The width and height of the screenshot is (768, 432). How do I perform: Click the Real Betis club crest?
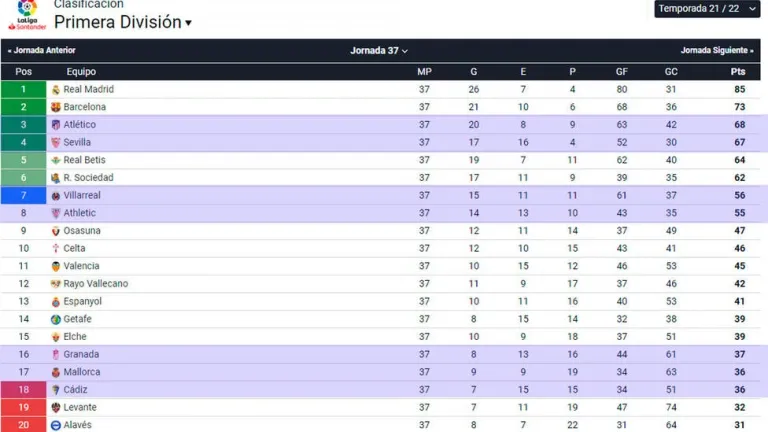pyautogui.click(x=56, y=160)
